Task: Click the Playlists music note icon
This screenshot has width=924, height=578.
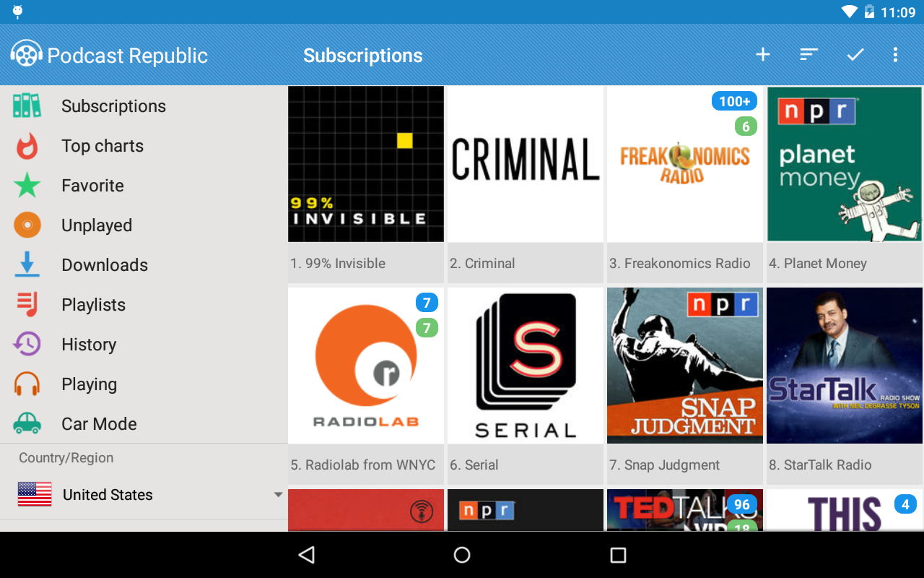Action: click(27, 304)
